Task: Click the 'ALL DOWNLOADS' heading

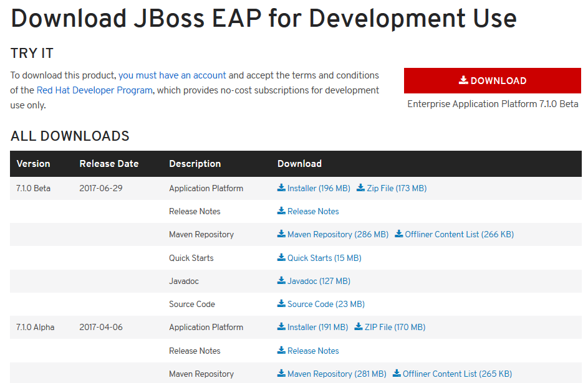Action: click(70, 136)
